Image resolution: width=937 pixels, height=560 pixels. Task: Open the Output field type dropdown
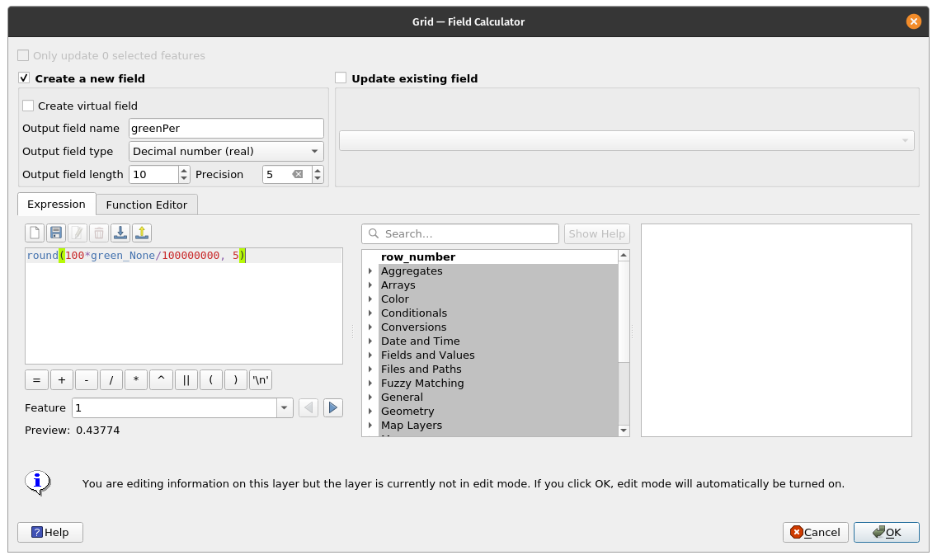226,151
